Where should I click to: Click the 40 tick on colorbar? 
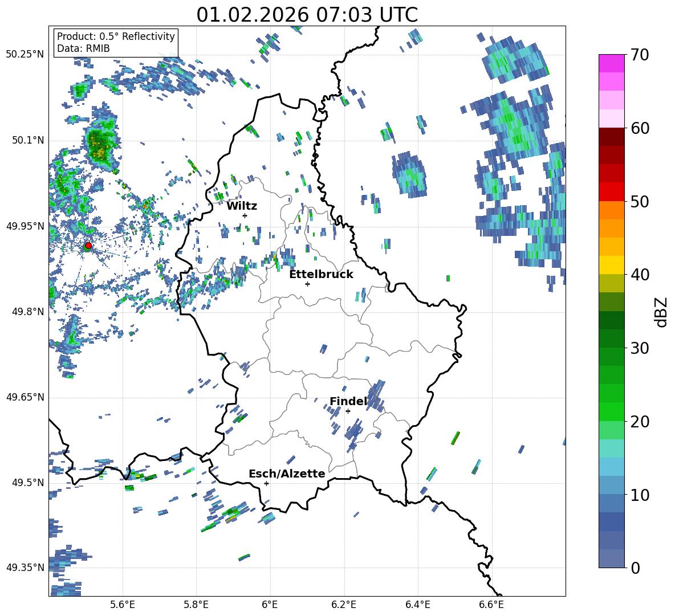point(640,275)
